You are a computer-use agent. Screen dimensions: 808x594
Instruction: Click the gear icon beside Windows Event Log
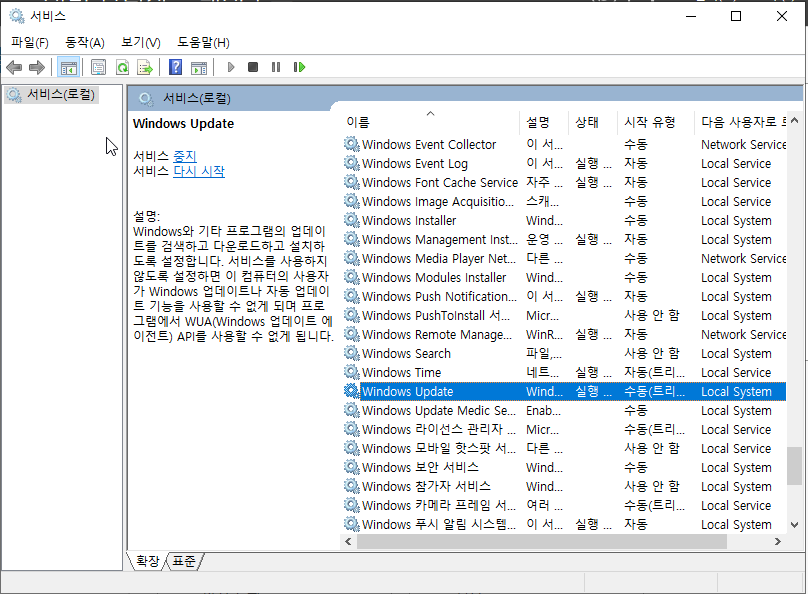pyautogui.click(x=351, y=163)
